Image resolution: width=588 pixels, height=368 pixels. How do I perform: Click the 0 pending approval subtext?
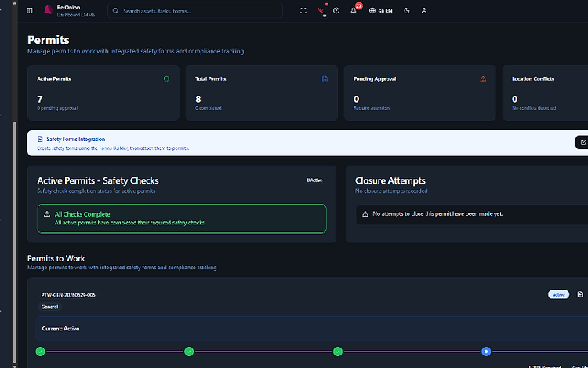[57, 108]
